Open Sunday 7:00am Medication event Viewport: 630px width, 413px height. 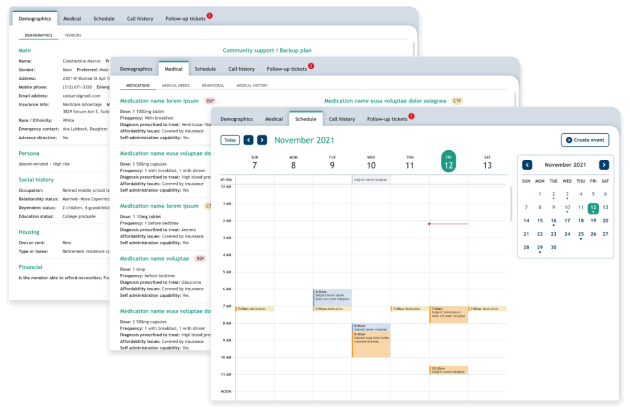coord(255,309)
